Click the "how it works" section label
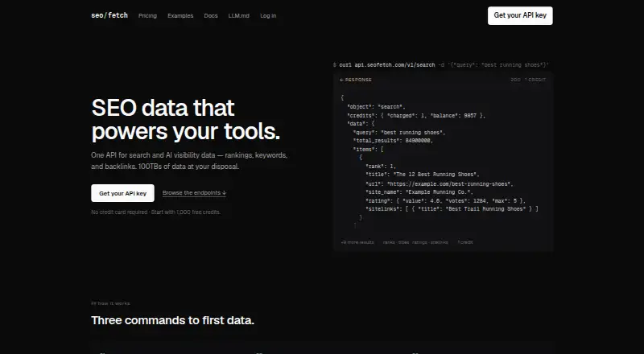The height and width of the screenshot is (354, 644). 110,303
